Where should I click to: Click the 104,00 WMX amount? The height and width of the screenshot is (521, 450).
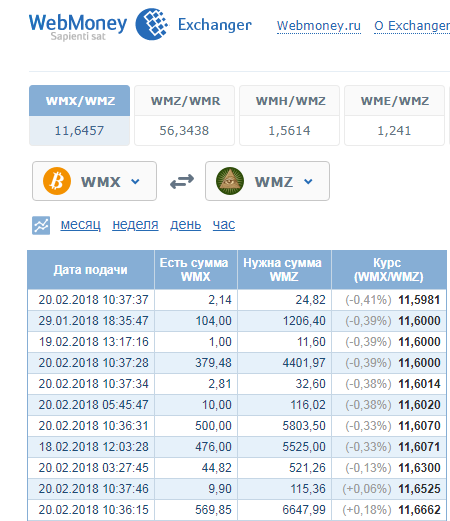point(213,321)
